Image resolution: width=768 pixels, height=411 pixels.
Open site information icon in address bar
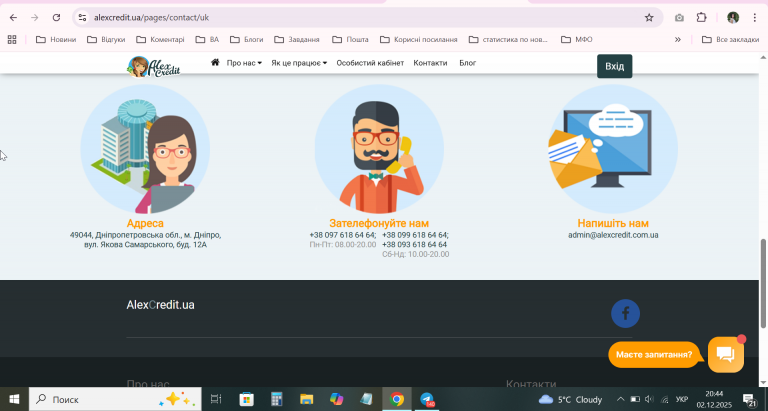(82, 18)
